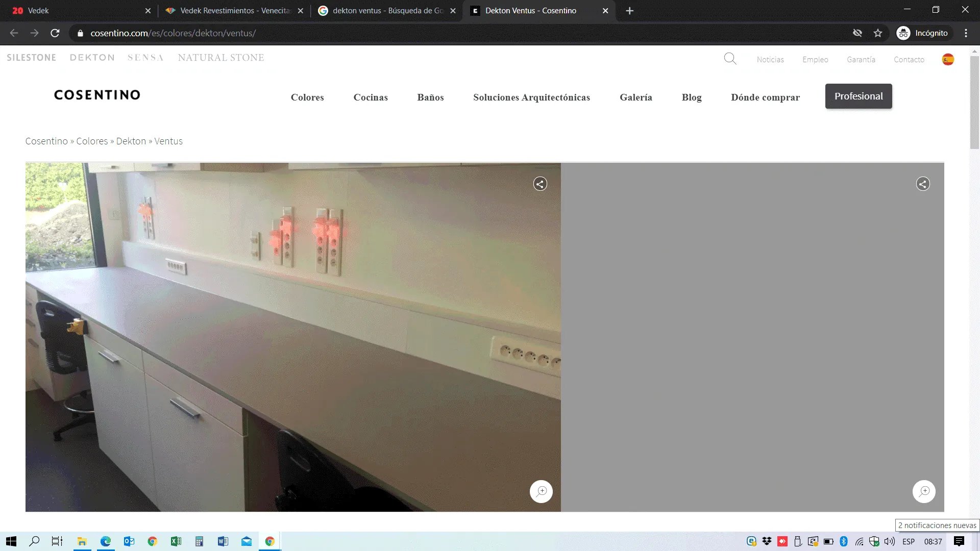Viewport: 980px width, 551px height.
Task: Open the Spanish flag language selector
Action: pos(948,59)
